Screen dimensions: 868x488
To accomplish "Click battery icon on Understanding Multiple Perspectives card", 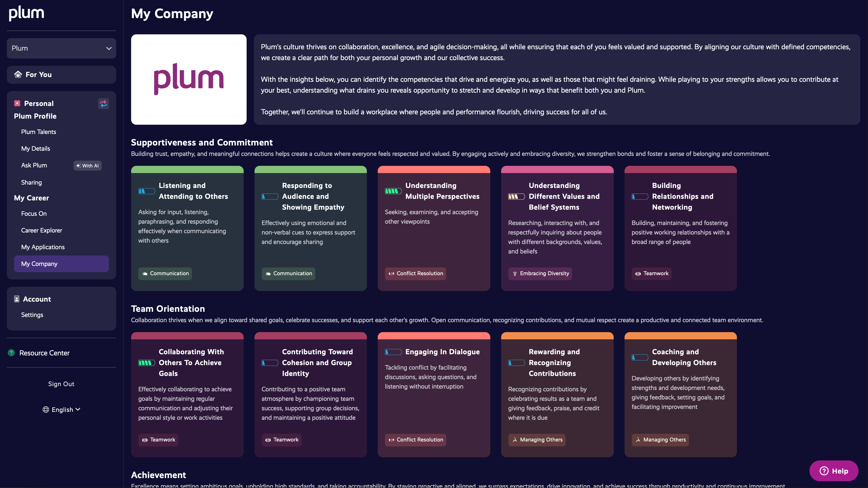I will click(393, 191).
